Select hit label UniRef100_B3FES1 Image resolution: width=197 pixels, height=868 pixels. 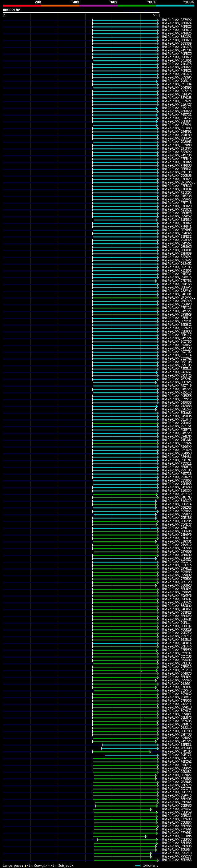coord(176,745)
